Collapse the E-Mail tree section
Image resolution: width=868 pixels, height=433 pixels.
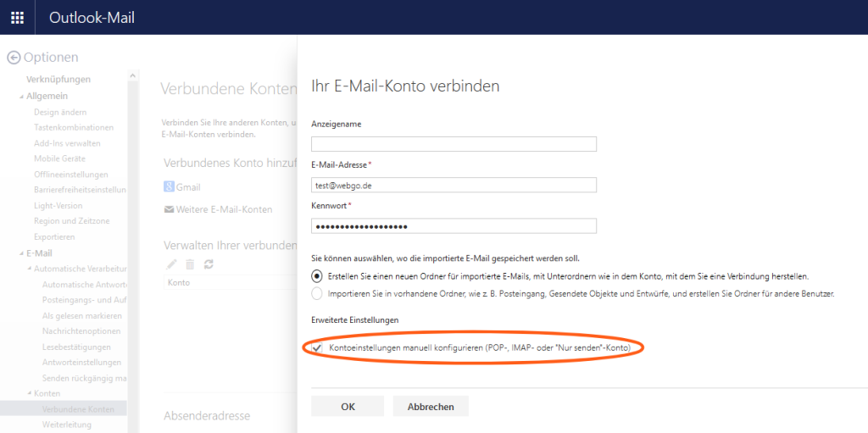tap(21, 253)
